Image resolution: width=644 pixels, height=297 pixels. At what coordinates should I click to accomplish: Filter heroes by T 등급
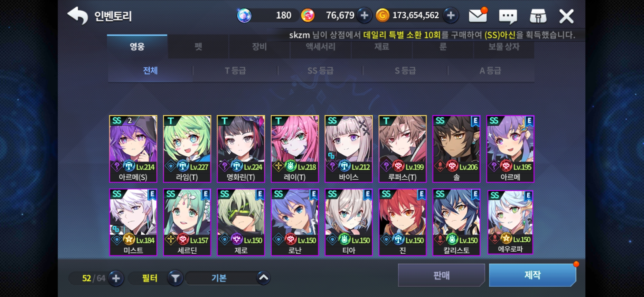[x=235, y=71]
